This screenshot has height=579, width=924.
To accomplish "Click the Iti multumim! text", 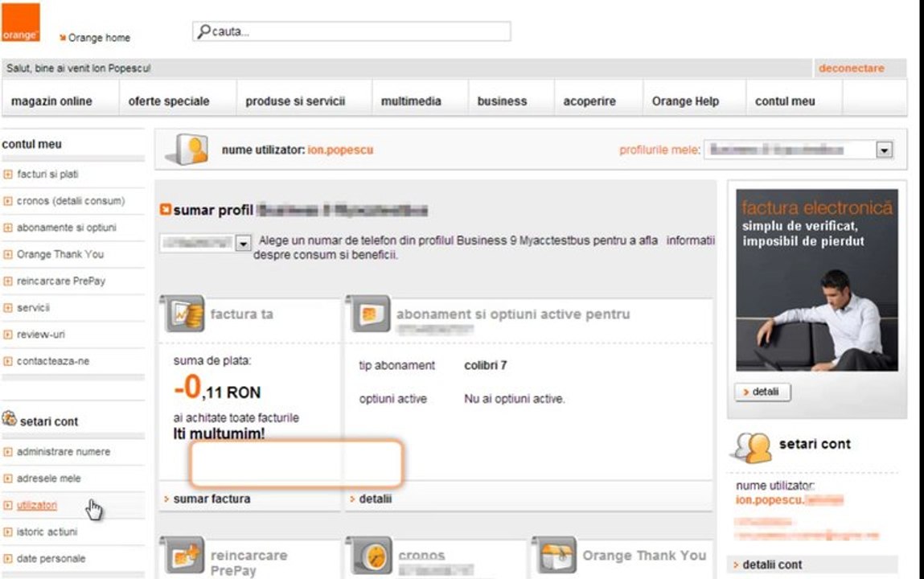I will pos(219,434).
